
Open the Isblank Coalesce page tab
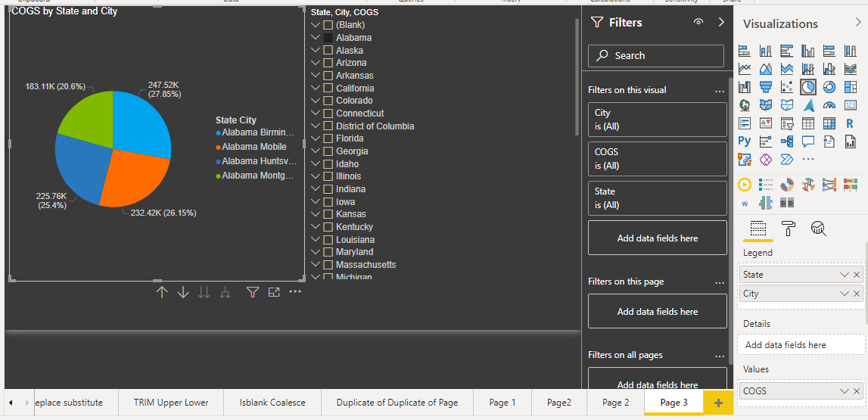272,403
